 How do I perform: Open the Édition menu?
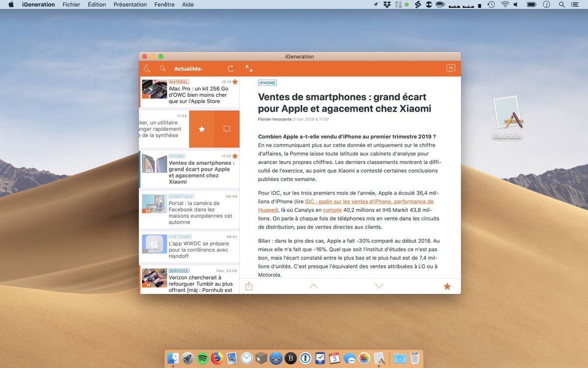[97, 4]
